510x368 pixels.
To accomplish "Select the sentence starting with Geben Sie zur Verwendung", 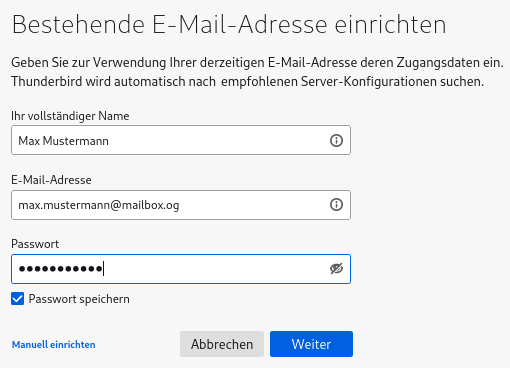I will pos(257,63).
